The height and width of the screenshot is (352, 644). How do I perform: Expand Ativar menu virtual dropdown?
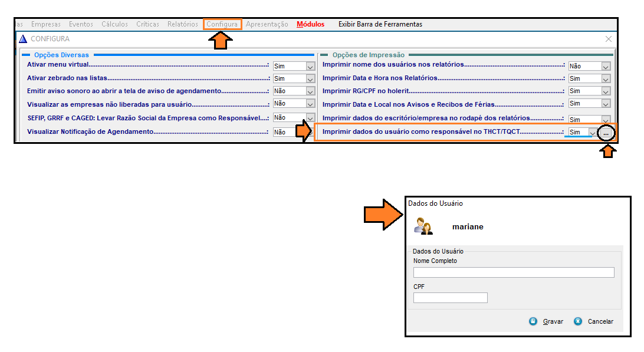[x=310, y=67]
